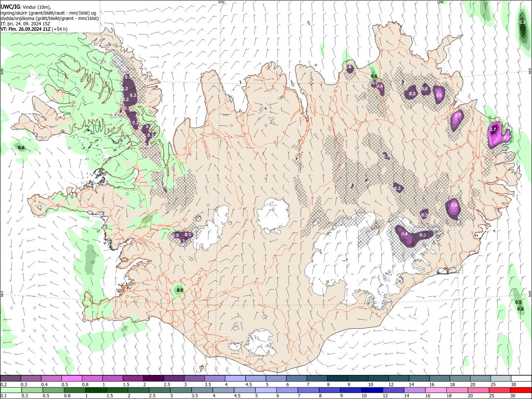Select the light pink 16 rain legend swatch

(x=436, y=390)
